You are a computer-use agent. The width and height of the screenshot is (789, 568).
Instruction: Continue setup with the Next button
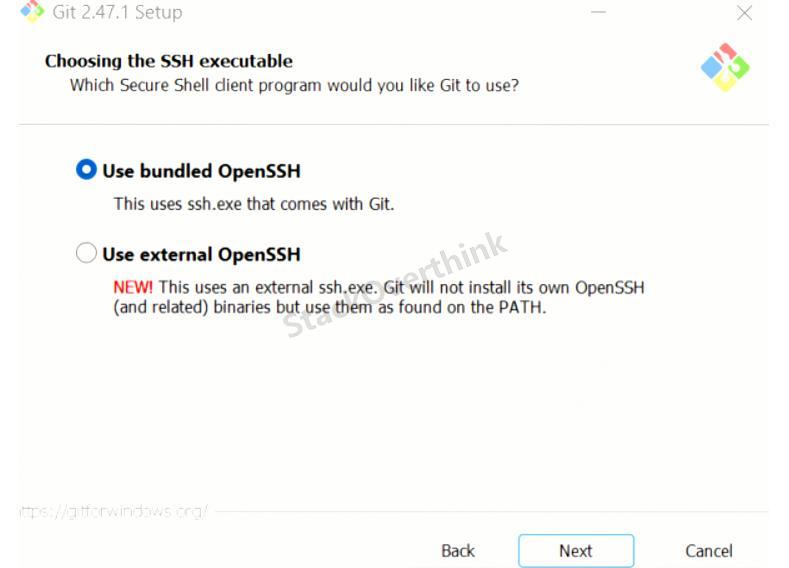[576, 551]
